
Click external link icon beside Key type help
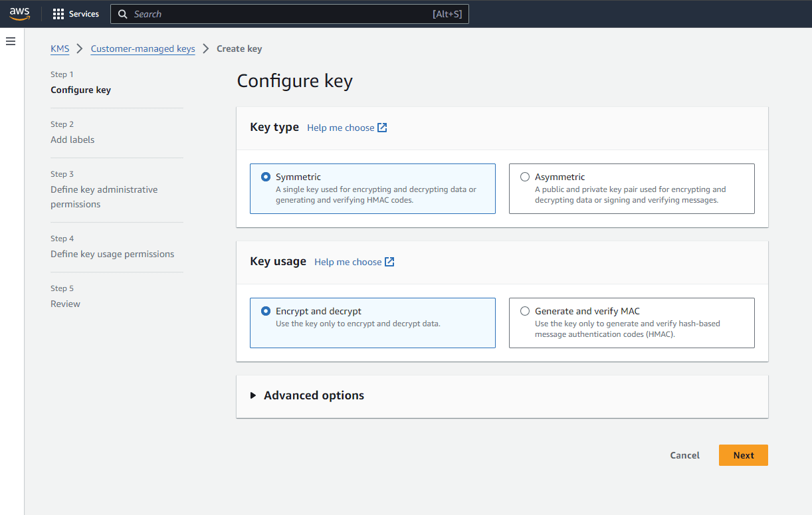click(x=382, y=128)
